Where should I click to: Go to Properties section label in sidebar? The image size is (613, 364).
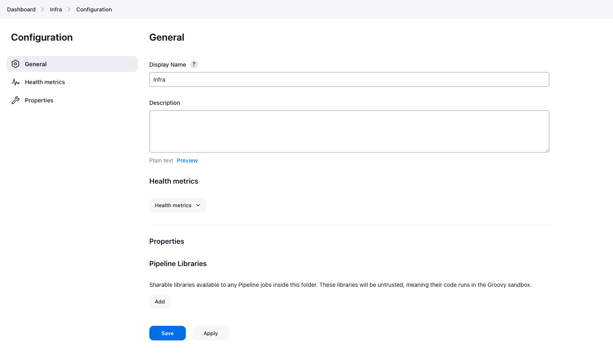[39, 100]
